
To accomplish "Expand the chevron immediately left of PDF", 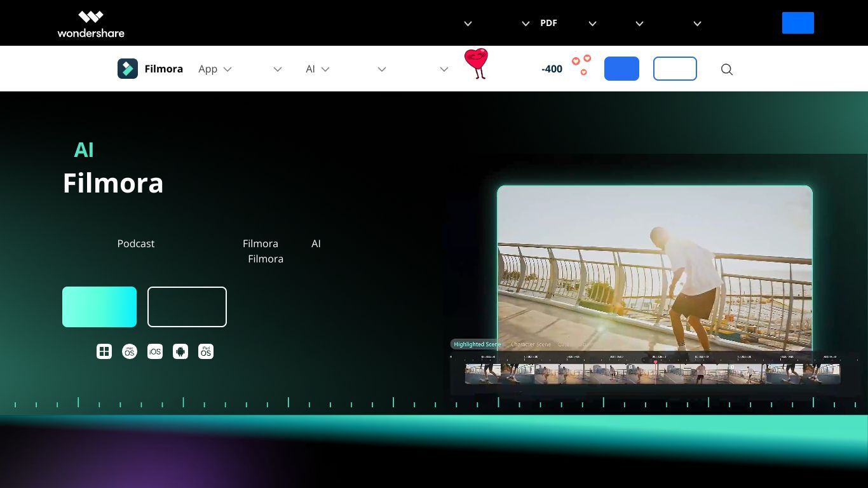I will tap(526, 24).
